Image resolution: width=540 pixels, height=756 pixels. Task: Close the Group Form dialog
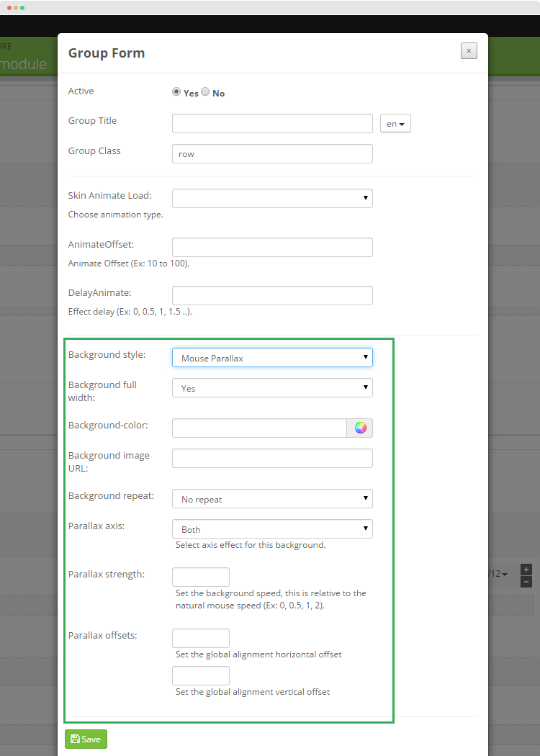pyautogui.click(x=469, y=50)
